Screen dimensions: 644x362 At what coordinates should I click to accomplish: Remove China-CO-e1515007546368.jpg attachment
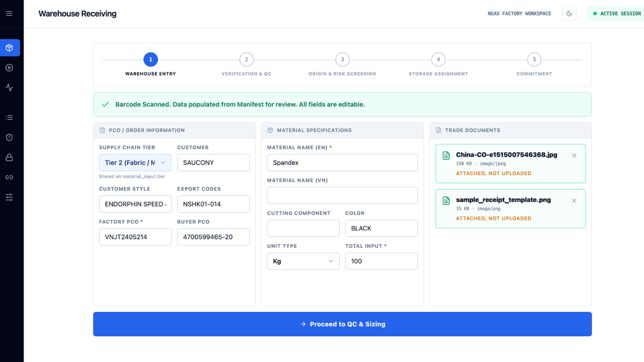574,156
